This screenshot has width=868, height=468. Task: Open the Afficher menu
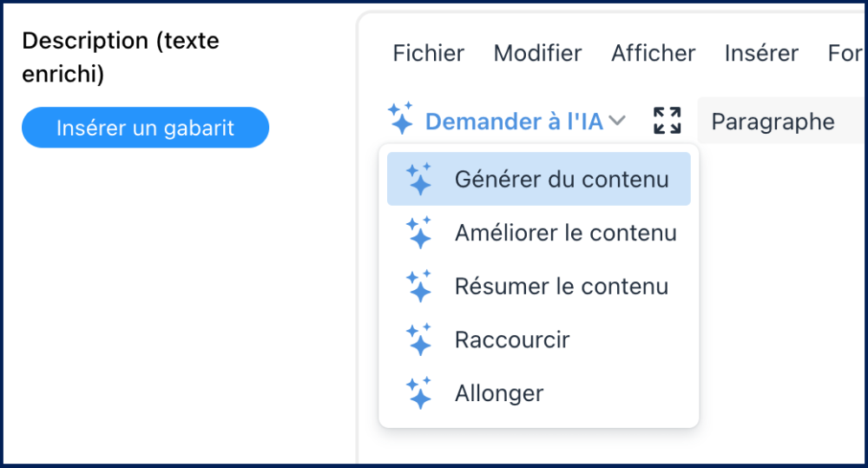tap(653, 53)
